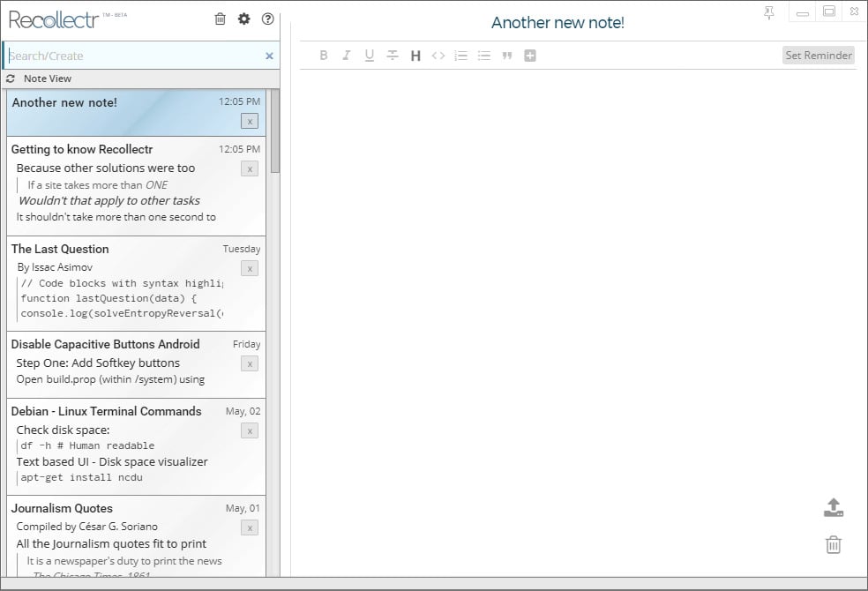Open the 'Journalism Quotes' note
The height and width of the screenshot is (591, 868).
136,536
